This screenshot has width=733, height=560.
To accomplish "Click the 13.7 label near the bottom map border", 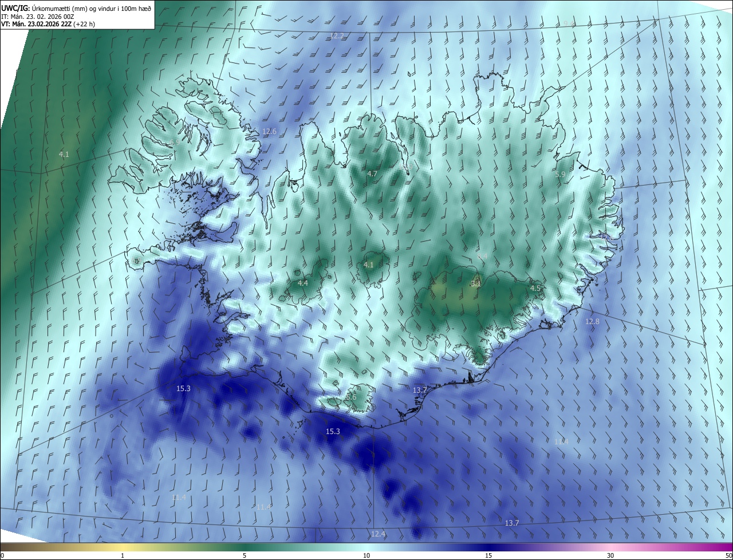I will click(x=511, y=523).
